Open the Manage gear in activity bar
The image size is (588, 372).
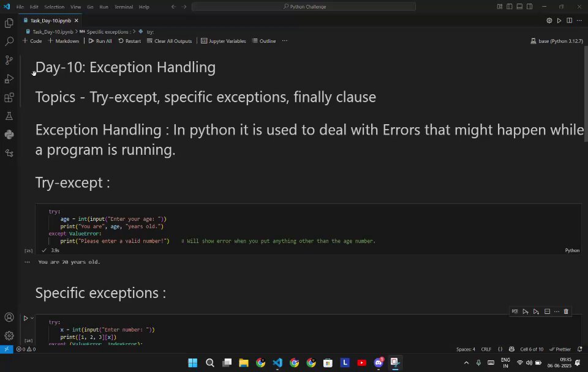pyautogui.click(x=9, y=335)
